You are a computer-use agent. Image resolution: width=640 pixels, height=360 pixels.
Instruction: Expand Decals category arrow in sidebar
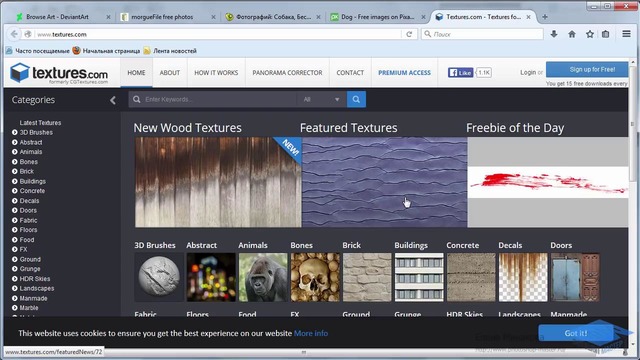pos(15,201)
